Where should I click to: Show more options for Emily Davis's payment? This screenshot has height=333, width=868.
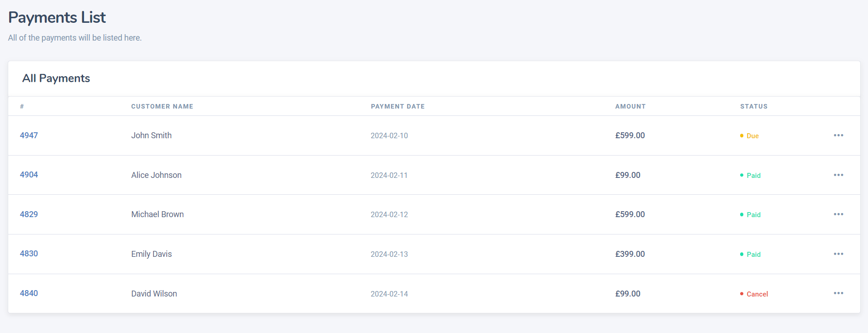coord(838,254)
